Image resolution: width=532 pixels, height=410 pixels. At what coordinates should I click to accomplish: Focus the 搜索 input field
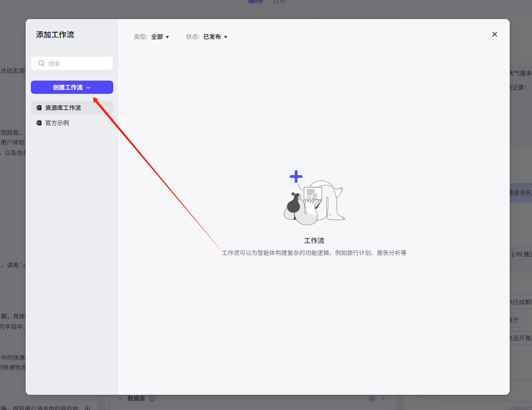pos(76,64)
